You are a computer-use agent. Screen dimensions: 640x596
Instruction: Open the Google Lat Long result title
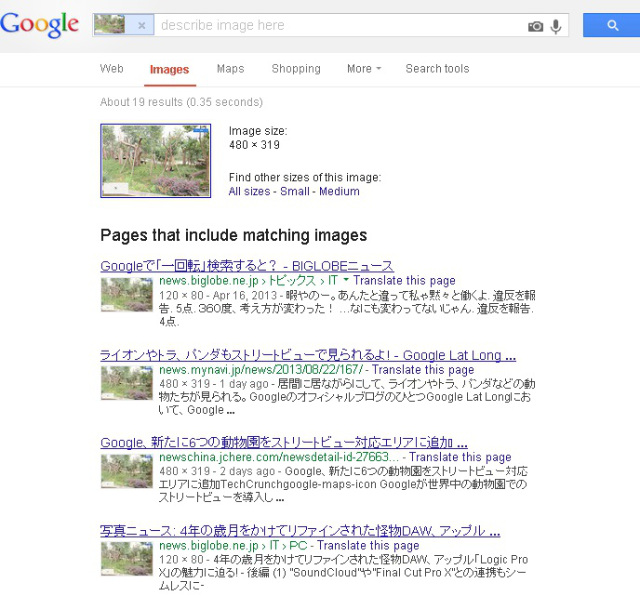click(308, 355)
